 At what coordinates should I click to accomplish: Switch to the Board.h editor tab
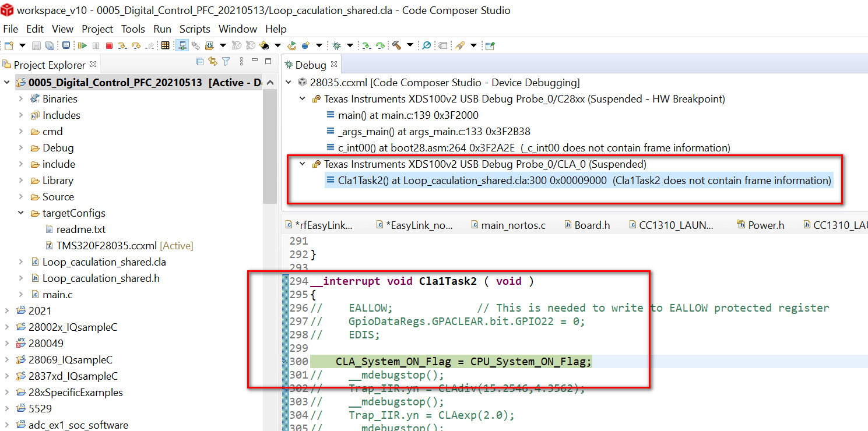coord(586,225)
